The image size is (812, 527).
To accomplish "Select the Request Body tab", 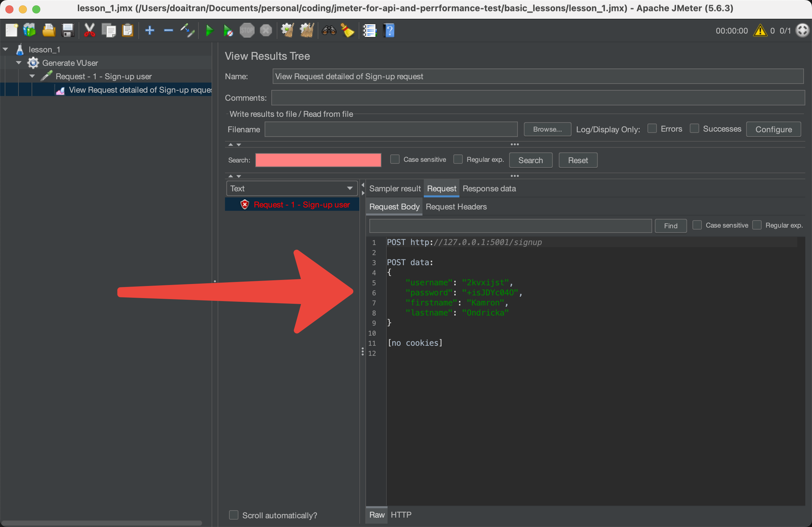I will coord(394,207).
